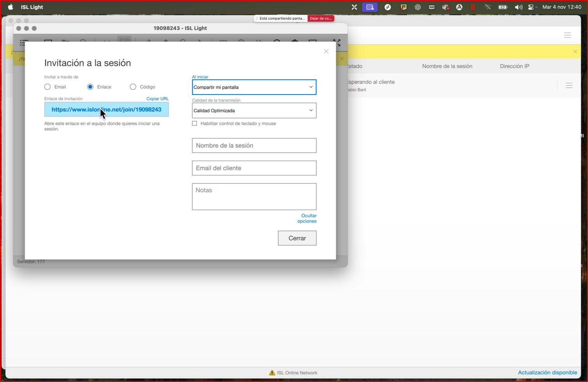Viewport: 588px width, 382px height.
Task: Expand the Compartir mi pantalla dropdown
Action: 254,87
